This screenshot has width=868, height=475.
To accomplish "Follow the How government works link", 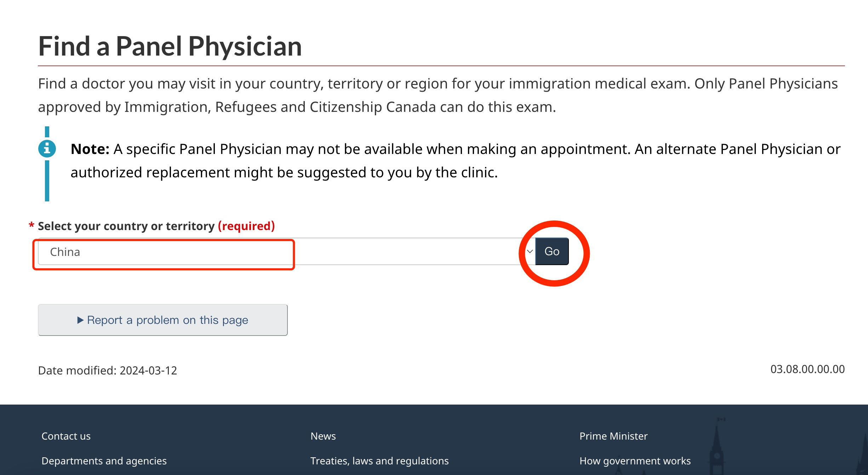I will (x=635, y=461).
